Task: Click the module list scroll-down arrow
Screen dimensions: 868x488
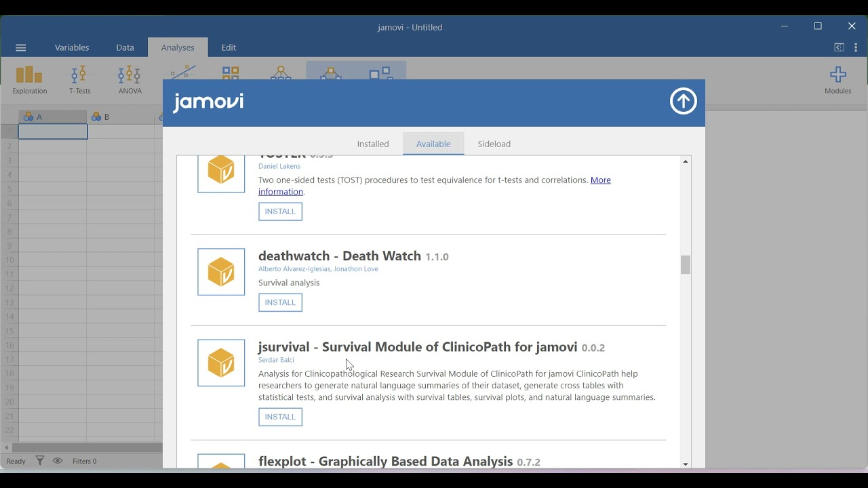Action: point(686,464)
